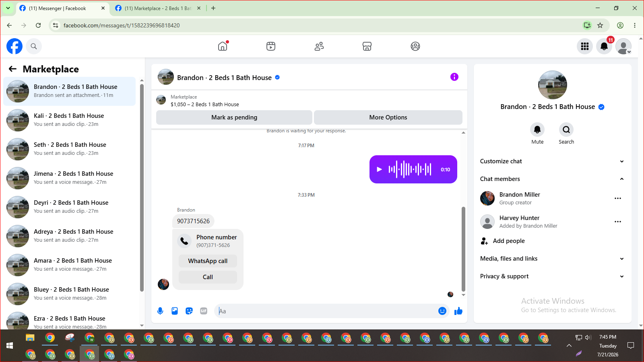Click the Mark as pending button

click(234, 117)
